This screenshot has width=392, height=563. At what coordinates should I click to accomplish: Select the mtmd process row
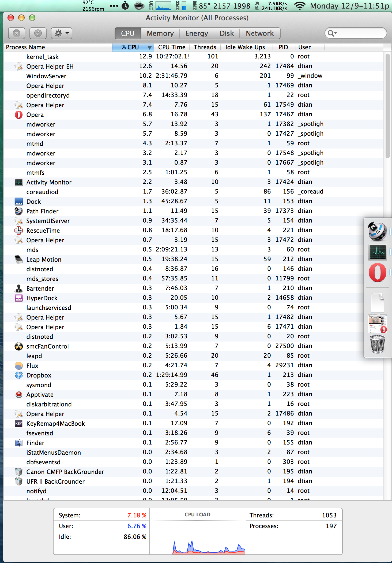pyautogui.click(x=193, y=144)
